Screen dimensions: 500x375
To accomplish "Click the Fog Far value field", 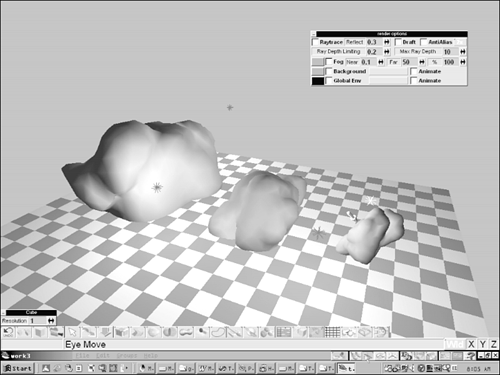I will coord(409,62).
